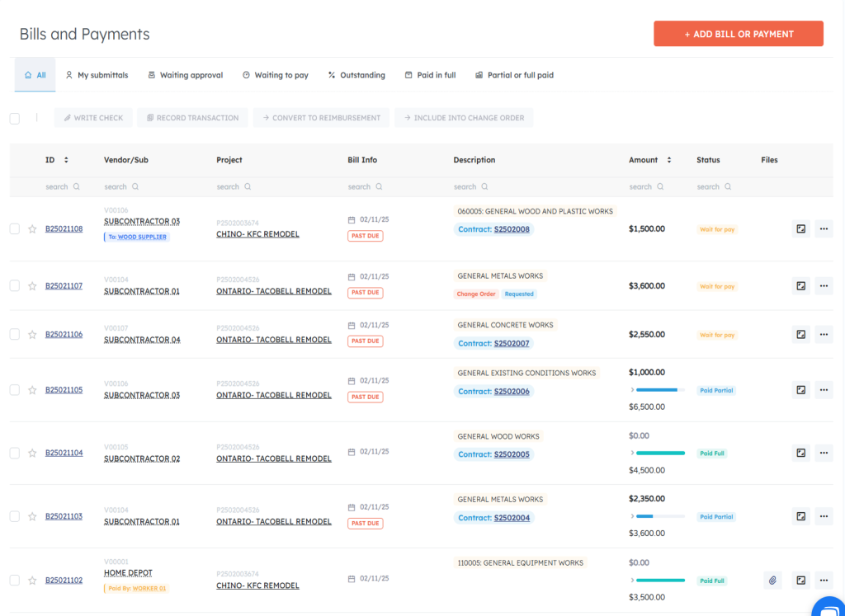Star bill B25021104 as favorite

32,453
